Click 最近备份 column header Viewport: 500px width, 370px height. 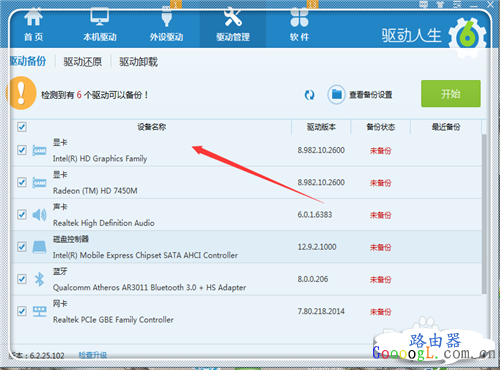[x=446, y=127]
